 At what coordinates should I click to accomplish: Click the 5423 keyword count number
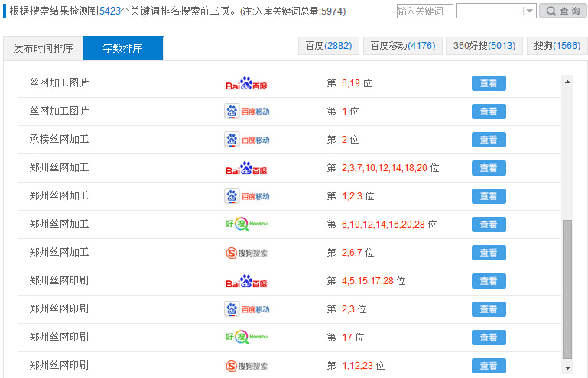click(x=110, y=11)
